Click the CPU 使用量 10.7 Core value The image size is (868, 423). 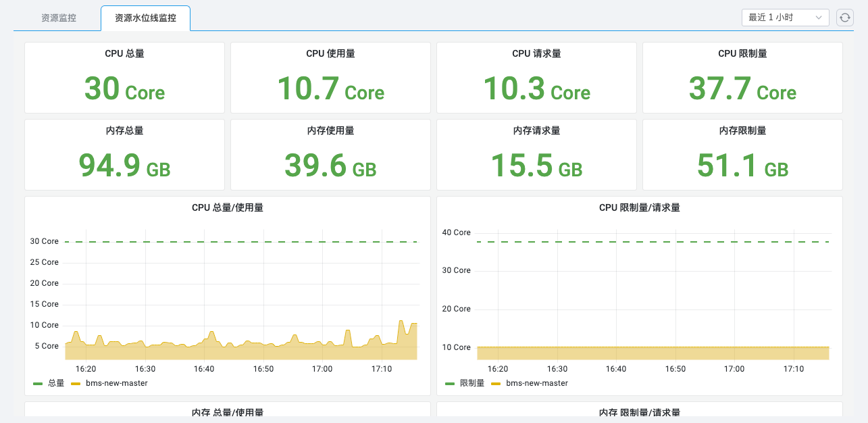click(330, 89)
